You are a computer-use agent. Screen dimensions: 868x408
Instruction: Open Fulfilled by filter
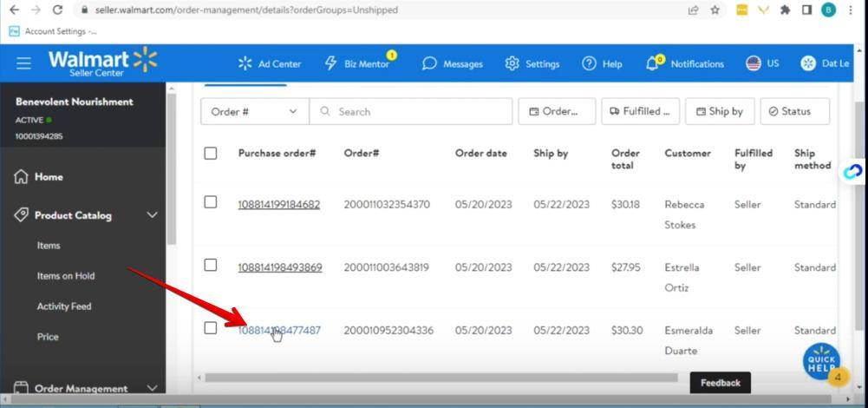click(x=641, y=111)
